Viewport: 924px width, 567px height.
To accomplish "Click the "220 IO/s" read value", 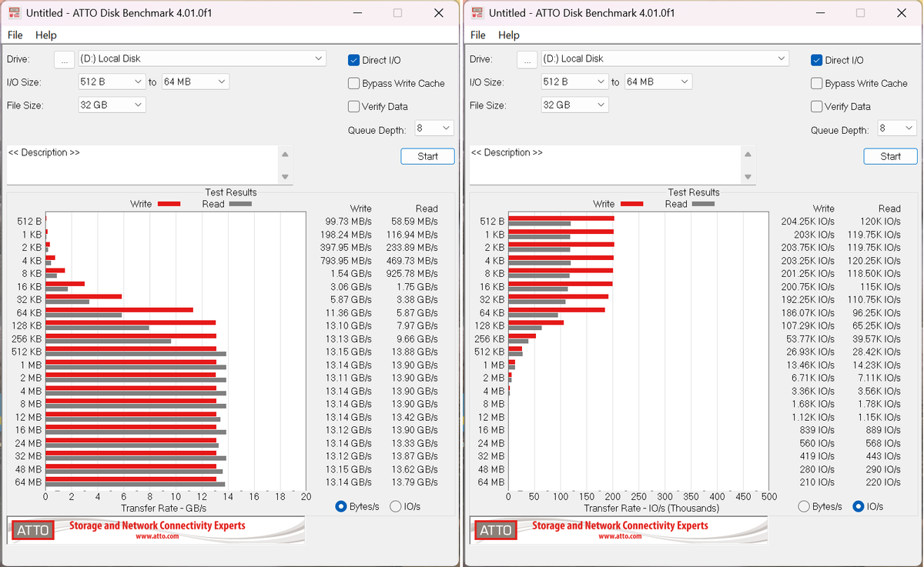I will [884, 482].
